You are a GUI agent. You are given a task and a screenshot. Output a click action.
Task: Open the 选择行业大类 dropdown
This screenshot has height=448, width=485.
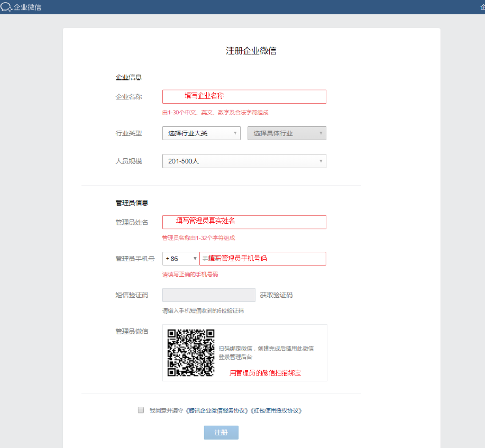(x=201, y=133)
